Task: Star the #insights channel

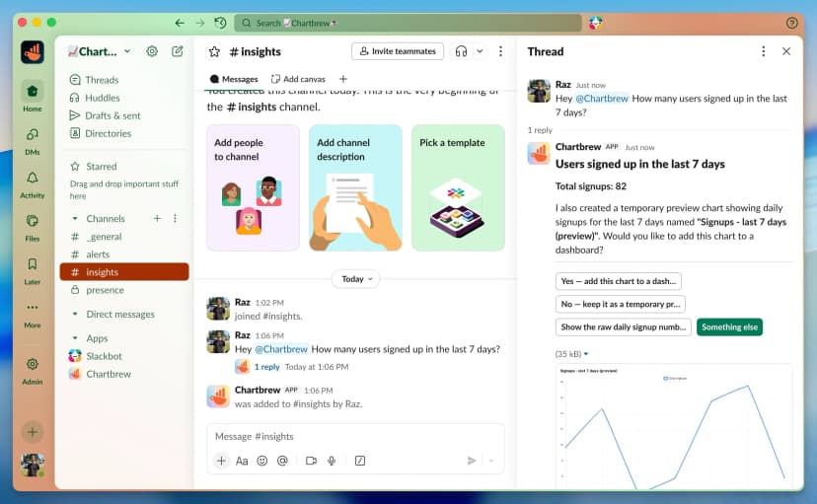Action: click(214, 51)
